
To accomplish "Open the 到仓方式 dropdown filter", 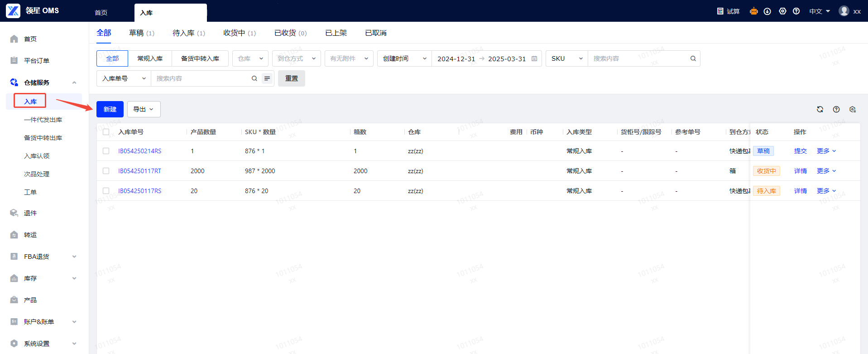I will click(296, 58).
